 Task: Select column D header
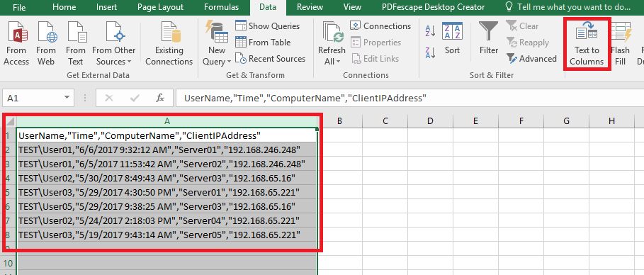pyautogui.click(x=430, y=121)
